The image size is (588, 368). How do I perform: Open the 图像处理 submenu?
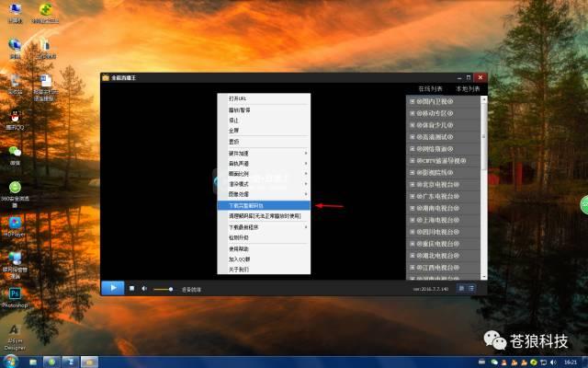coord(264,194)
